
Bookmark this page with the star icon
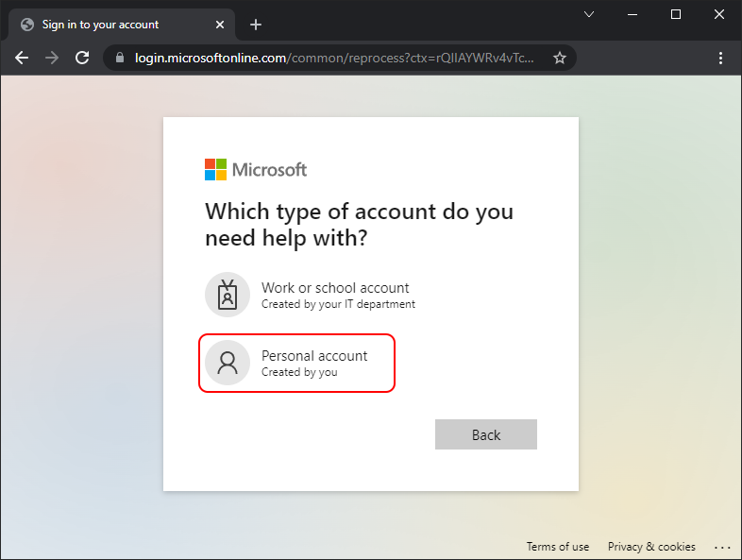click(559, 58)
